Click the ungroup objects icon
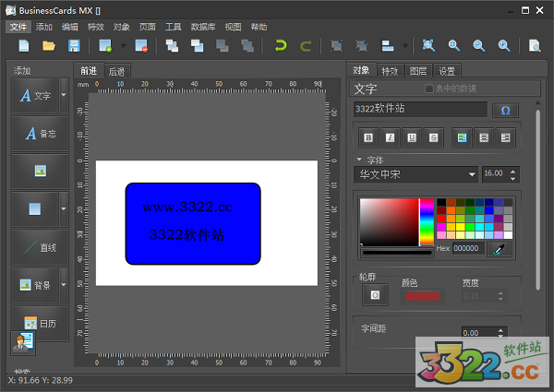 coord(361,46)
